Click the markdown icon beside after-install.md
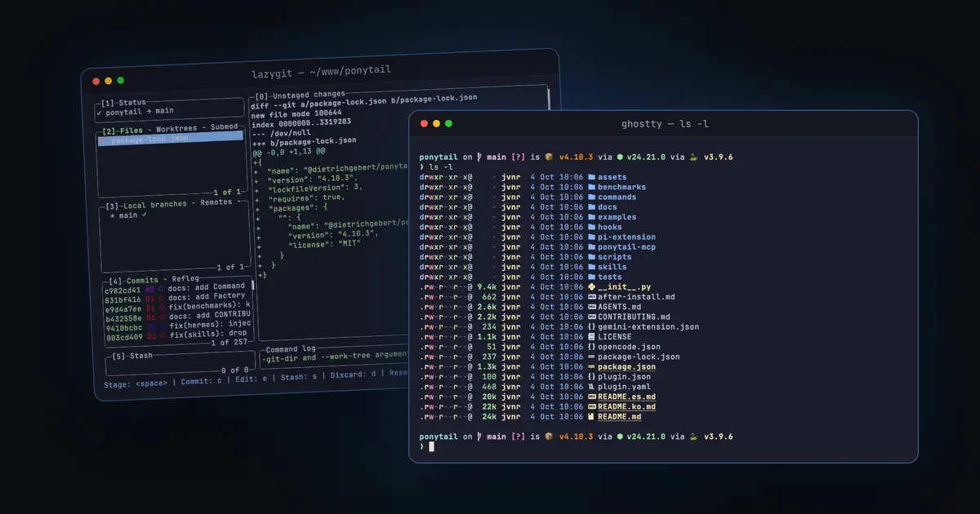 coord(591,297)
